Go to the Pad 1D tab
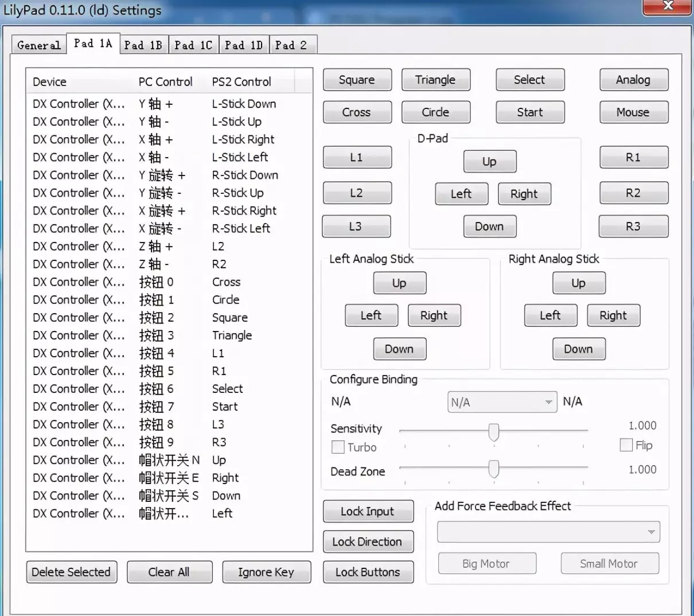 tap(244, 45)
